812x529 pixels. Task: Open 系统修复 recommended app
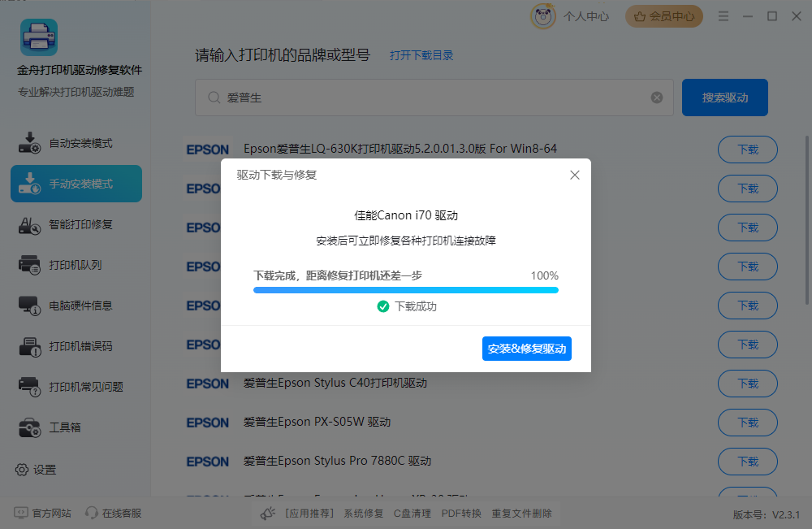click(x=364, y=513)
